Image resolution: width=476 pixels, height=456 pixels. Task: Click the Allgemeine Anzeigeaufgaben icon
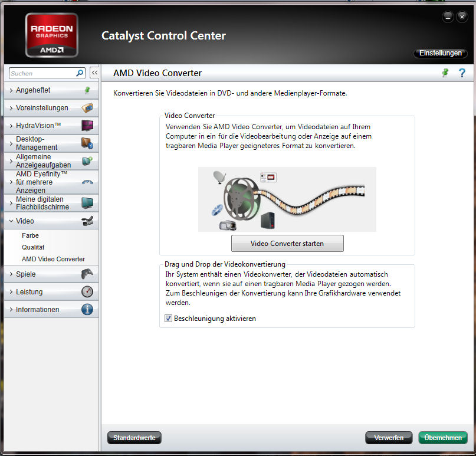(x=87, y=161)
